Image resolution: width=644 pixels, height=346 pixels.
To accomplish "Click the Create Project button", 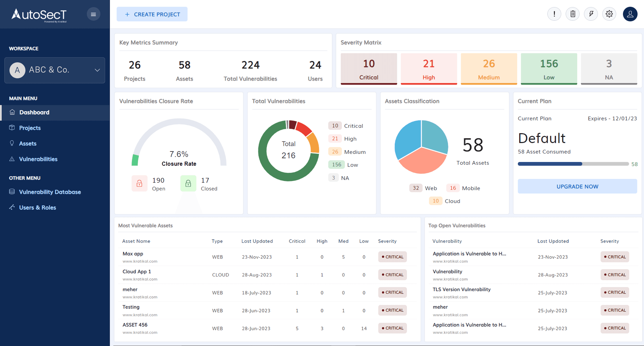I will pyautogui.click(x=152, y=14).
